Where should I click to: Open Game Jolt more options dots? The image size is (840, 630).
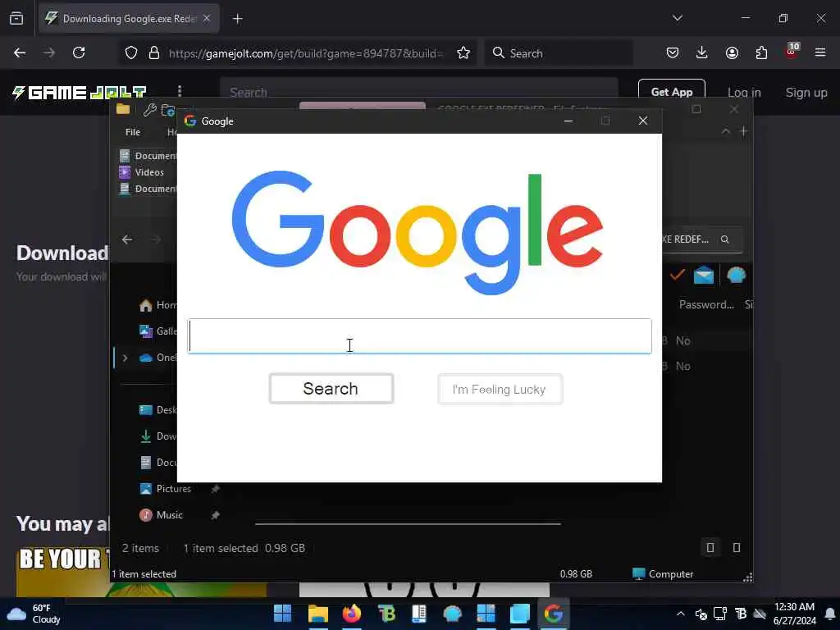180,92
